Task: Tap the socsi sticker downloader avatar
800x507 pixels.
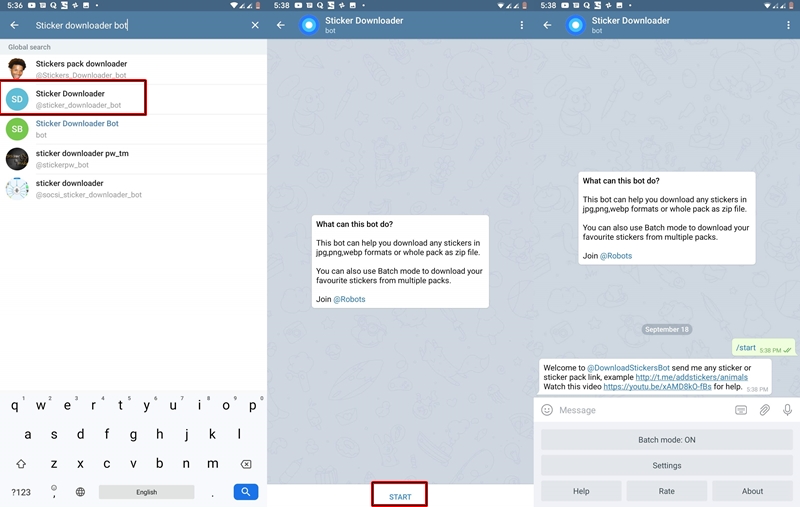Action: (17, 189)
